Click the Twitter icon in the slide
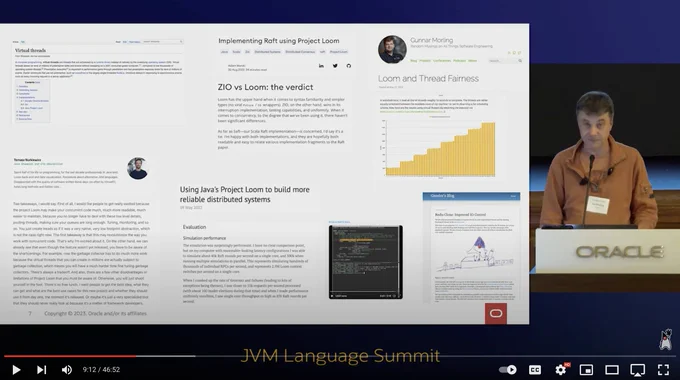 pyautogui.click(x=335, y=66)
